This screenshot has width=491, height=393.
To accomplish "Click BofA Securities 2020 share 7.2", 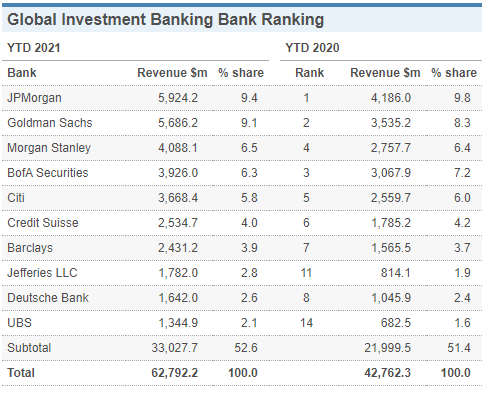I will [462, 173].
